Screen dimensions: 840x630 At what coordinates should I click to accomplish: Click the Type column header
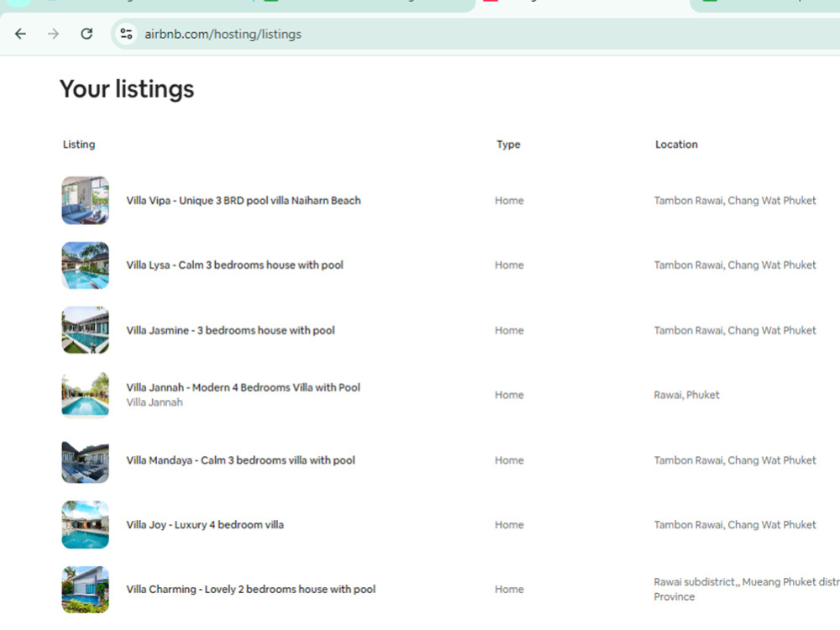point(508,144)
